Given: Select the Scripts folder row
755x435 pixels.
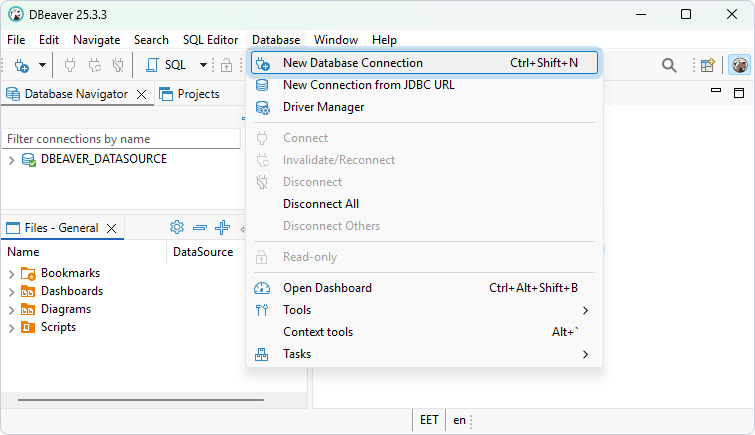Looking at the screenshot, I should [58, 327].
